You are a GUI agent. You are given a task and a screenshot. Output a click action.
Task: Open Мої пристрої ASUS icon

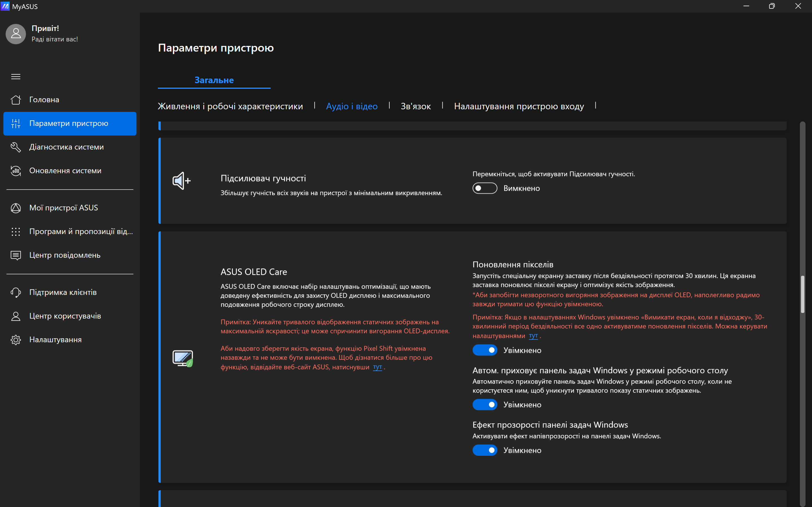(x=16, y=208)
